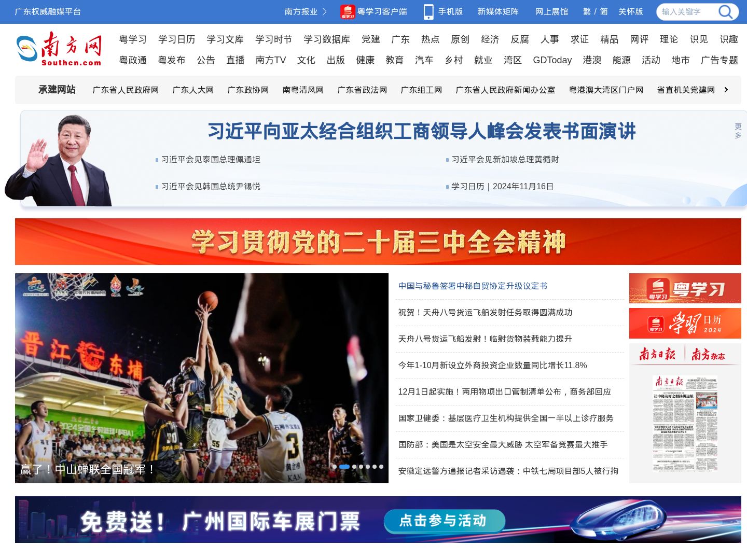The width and height of the screenshot is (747, 560).
Task: Open the 南方日报 newspaper front page thumbnail
Action: click(685, 423)
